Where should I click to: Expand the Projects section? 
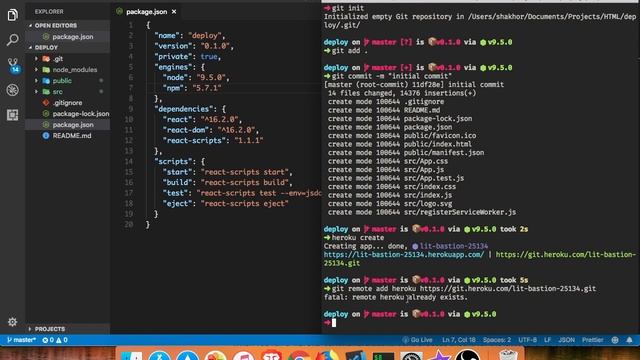[30, 329]
